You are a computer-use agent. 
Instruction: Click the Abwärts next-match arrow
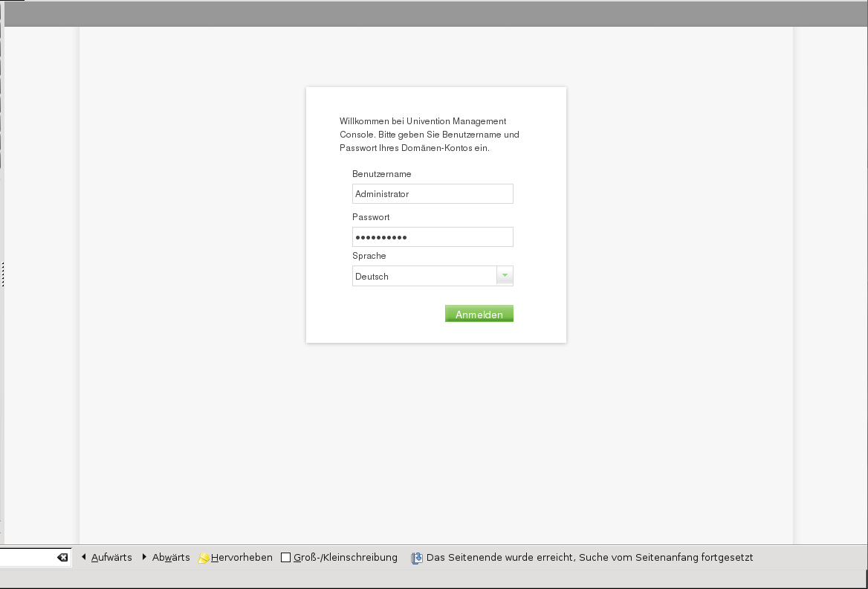point(144,557)
